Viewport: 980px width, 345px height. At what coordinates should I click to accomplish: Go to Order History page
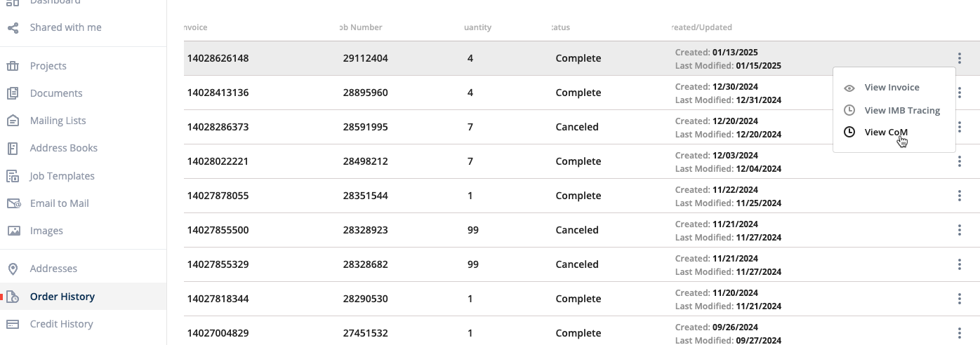point(62,297)
